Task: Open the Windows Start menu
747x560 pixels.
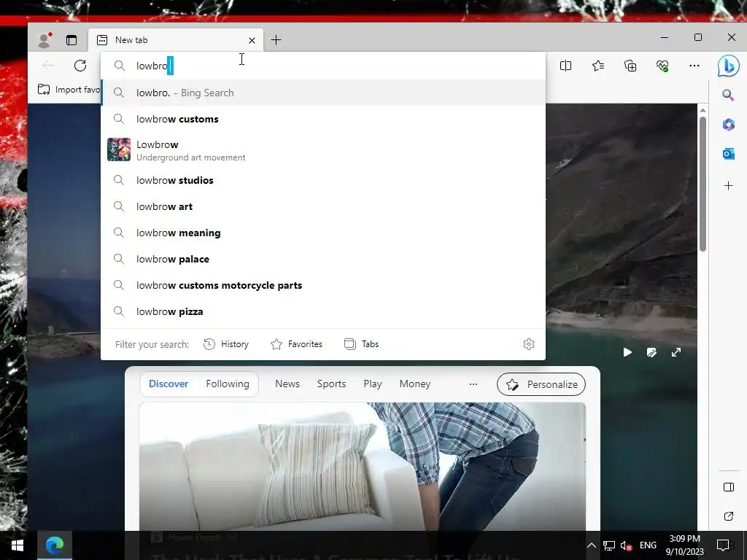Action: pyautogui.click(x=18, y=545)
